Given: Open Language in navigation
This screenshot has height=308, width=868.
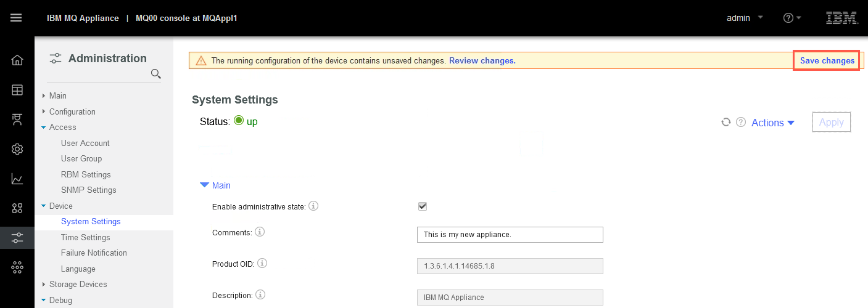Looking at the screenshot, I should click(x=78, y=269).
